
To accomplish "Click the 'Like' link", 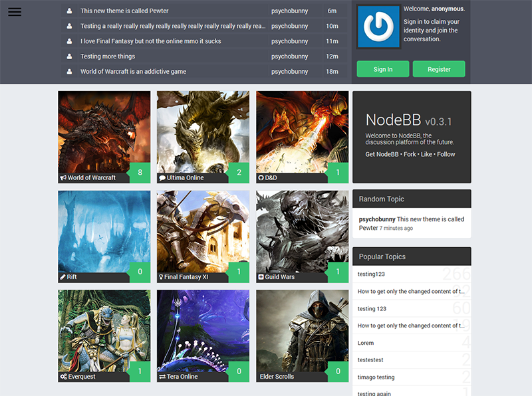I will pos(426,154).
